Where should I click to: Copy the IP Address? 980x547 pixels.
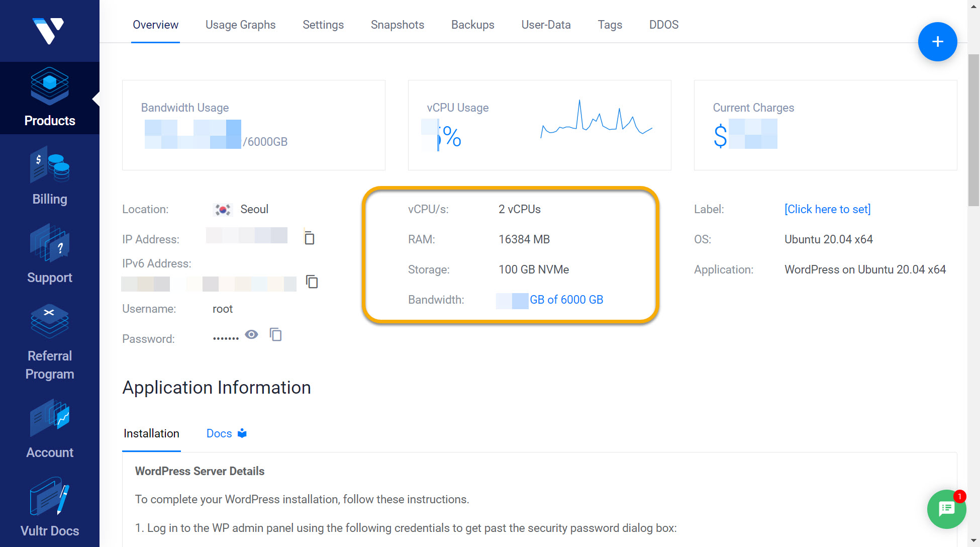pyautogui.click(x=309, y=238)
